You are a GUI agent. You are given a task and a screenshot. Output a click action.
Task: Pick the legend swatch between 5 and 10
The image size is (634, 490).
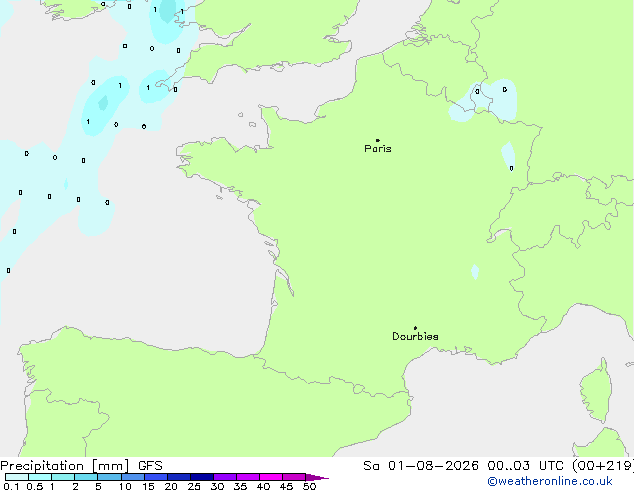[x=109, y=477]
